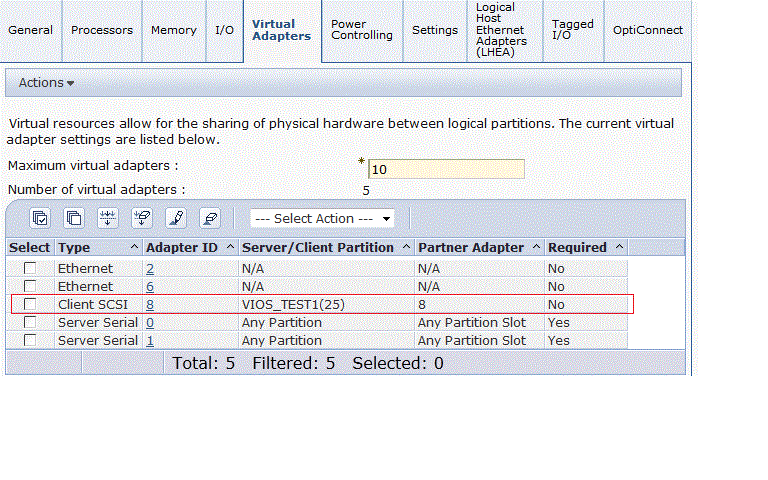Viewport: 768px width, 480px height.
Task: Click the Select All table icon
Action: 40,218
